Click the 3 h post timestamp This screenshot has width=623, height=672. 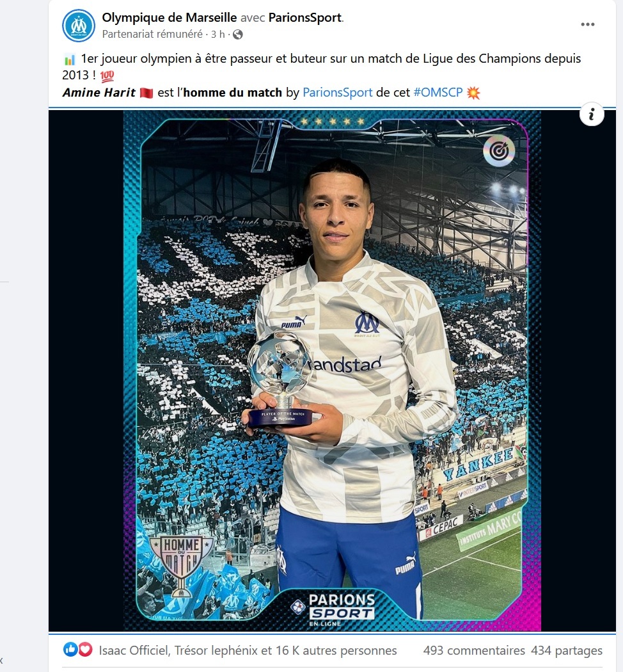pos(217,35)
